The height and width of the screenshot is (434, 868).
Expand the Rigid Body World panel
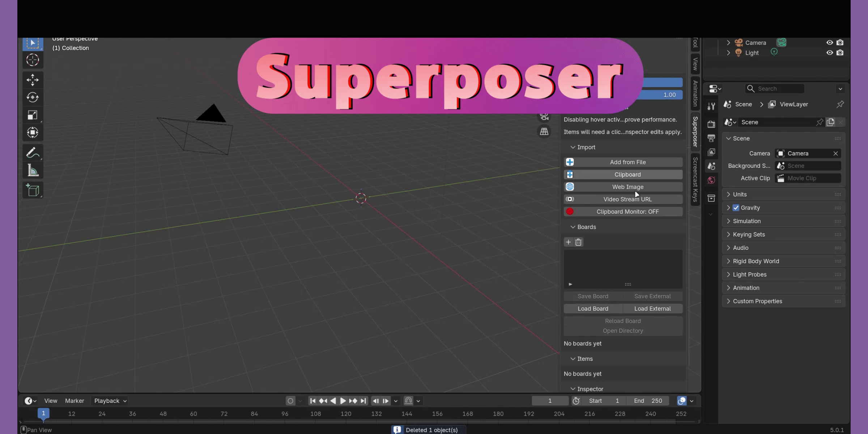pyautogui.click(x=783, y=261)
